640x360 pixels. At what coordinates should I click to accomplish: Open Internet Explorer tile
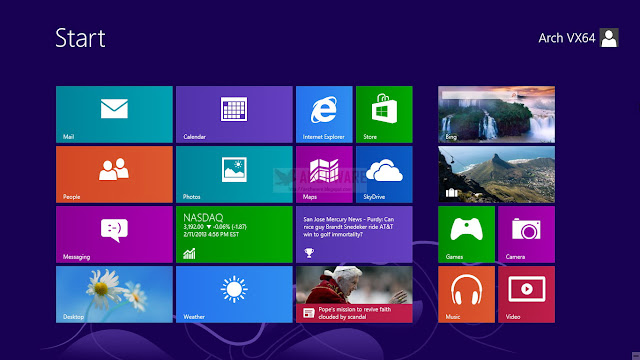click(x=324, y=114)
